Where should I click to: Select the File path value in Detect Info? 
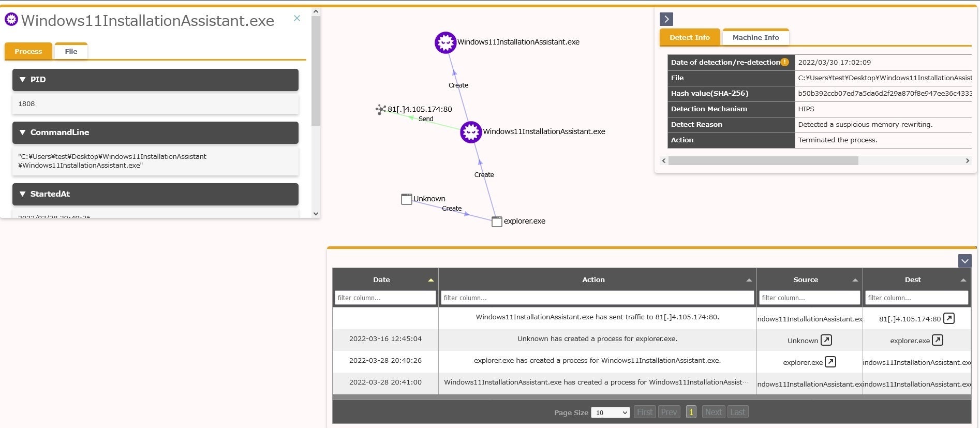[885, 78]
